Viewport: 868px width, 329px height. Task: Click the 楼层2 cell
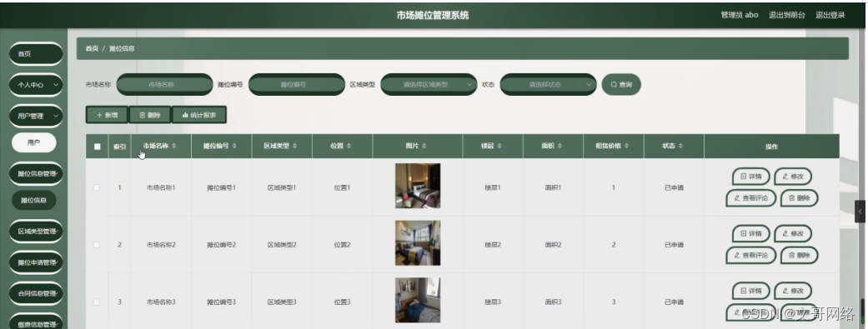pyautogui.click(x=493, y=244)
